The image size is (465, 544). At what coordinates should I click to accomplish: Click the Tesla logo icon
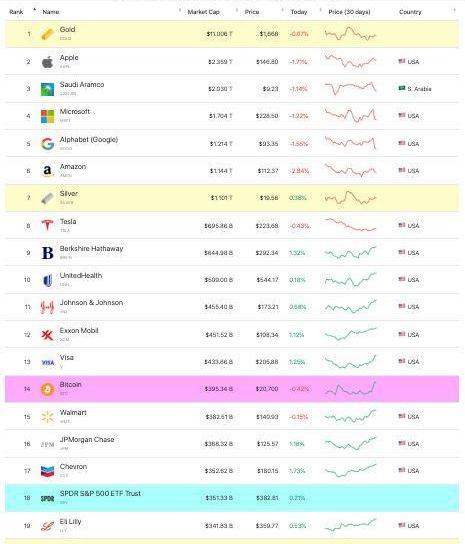click(x=48, y=226)
